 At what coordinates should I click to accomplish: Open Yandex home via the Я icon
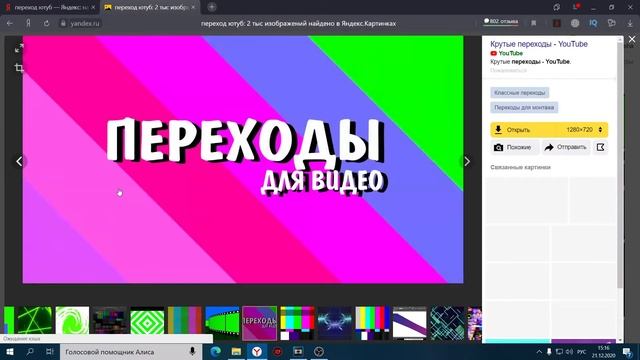point(28,23)
